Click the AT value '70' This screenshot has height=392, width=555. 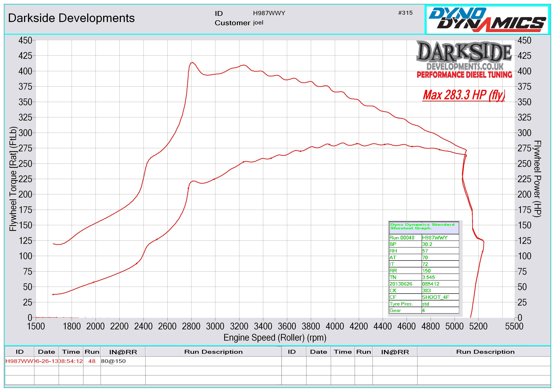(x=425, y=257)
